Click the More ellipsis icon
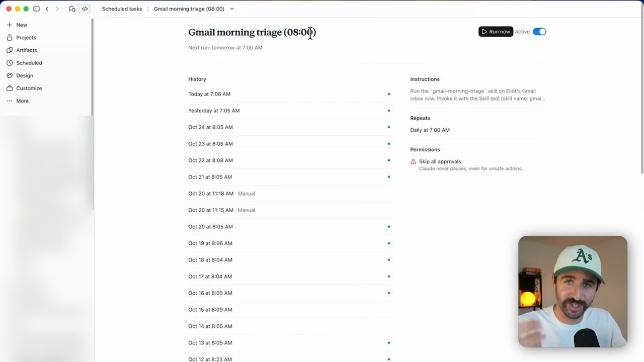Screen dimensions: 644x362 [x=10, y=101]
